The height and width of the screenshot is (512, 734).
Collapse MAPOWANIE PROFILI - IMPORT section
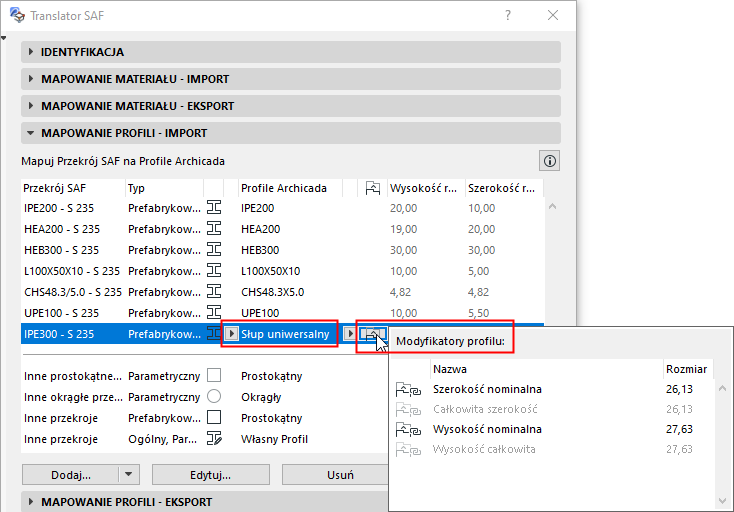[291, 133]
